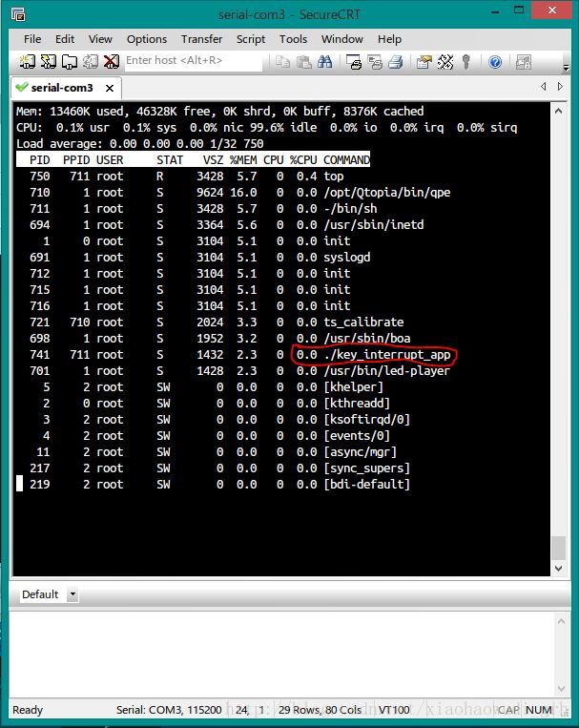
Task: Click './key_interrupt_app' in terminal output
Action: point(387,355)
